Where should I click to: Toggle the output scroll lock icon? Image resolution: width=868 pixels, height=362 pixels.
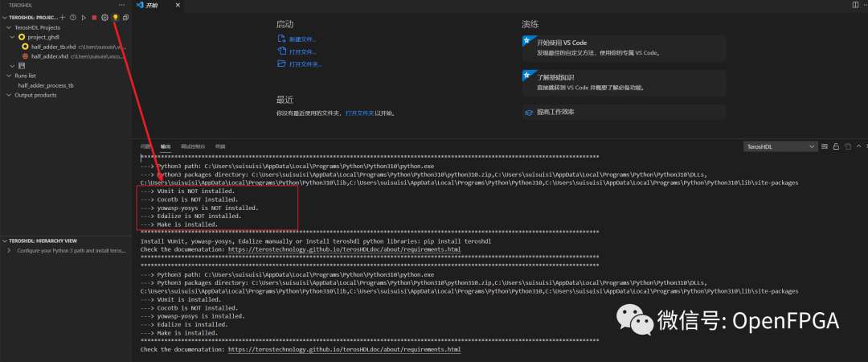[x=837, y=146]
